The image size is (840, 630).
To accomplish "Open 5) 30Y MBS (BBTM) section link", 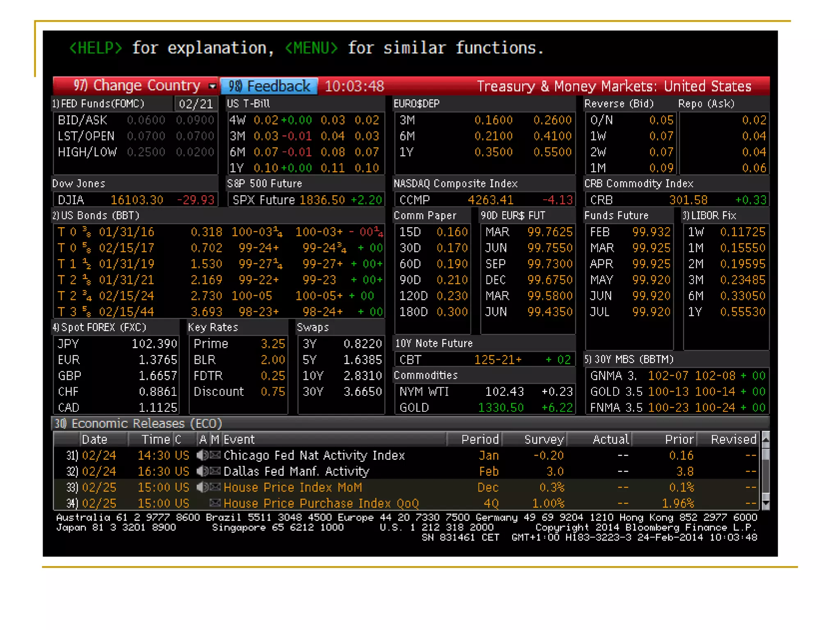I will 629,359.
